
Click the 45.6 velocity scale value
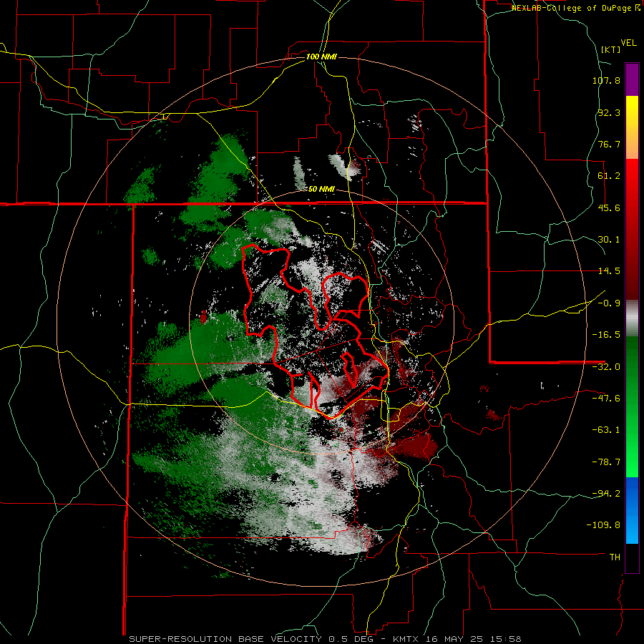click(609, 208)
